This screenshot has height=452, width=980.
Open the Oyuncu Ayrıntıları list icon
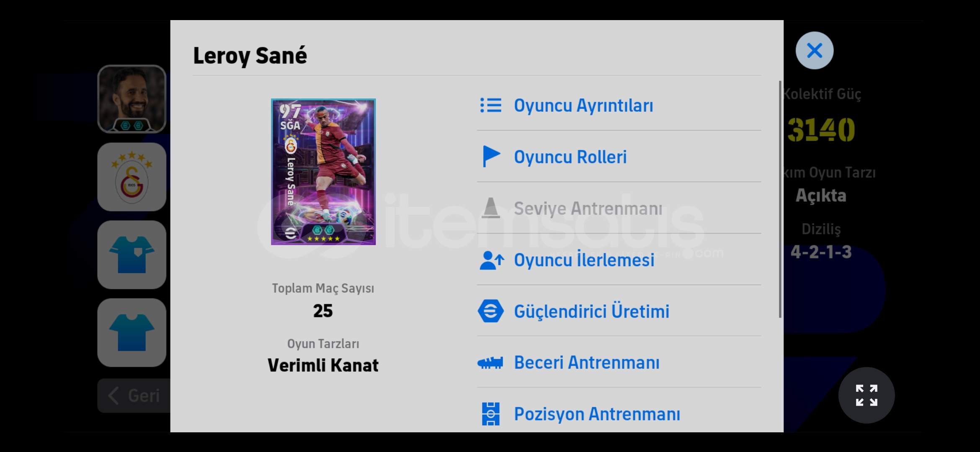490,105
